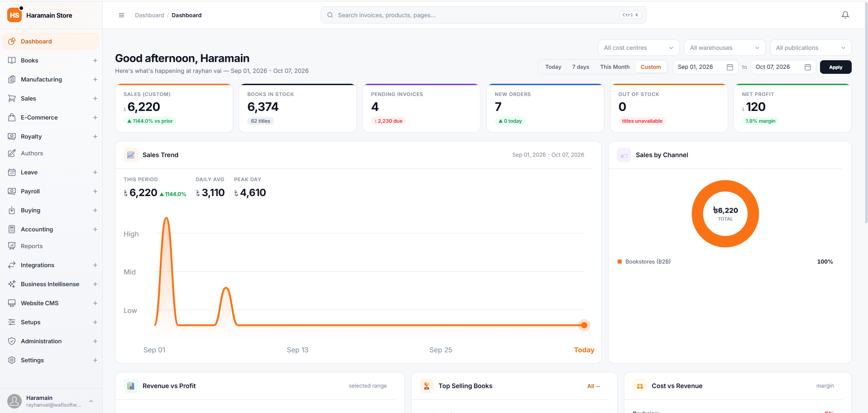Viewport: 868px width, 413px height.
Task: Open Business Intellisense menu item
Action: pos(51,284)
